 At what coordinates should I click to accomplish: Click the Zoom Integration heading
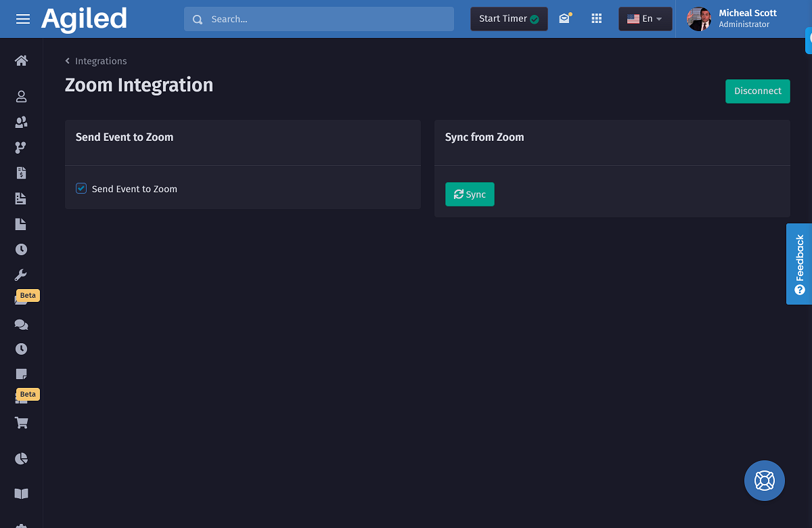[139, 85]
